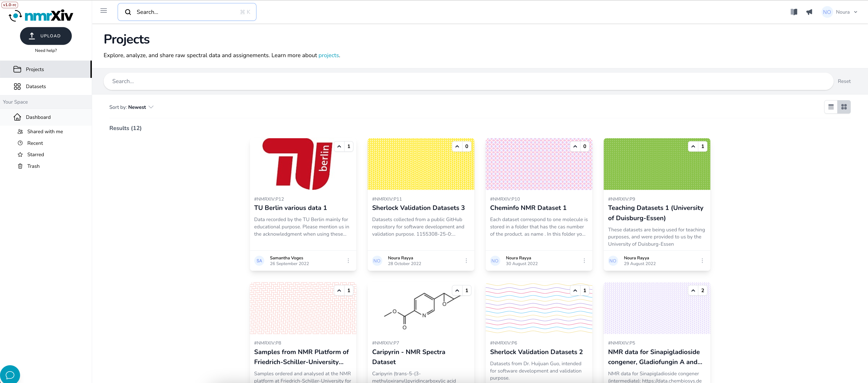Open the Starred items list
868x383 pixels.
click(x=36, y=154)
